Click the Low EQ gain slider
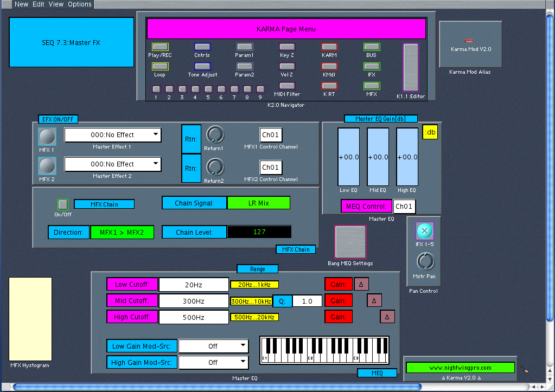This screenshot has height=392, width=555. point(348,157)
